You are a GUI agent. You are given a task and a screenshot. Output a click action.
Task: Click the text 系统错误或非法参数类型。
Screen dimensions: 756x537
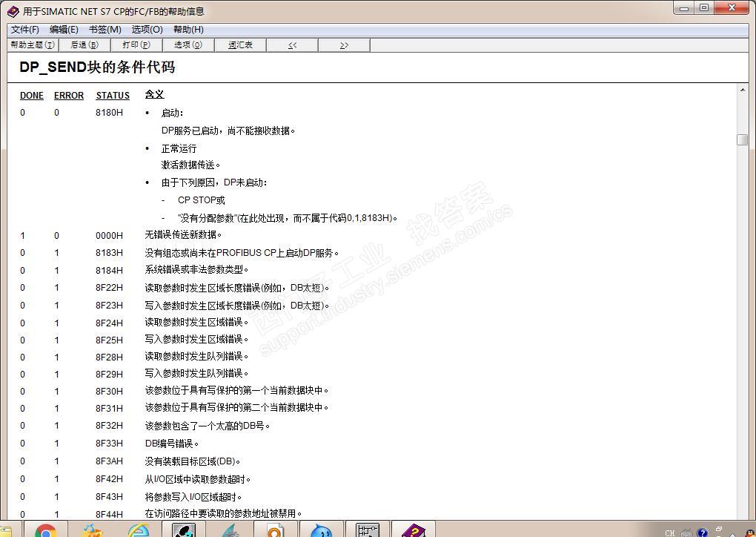196,270
